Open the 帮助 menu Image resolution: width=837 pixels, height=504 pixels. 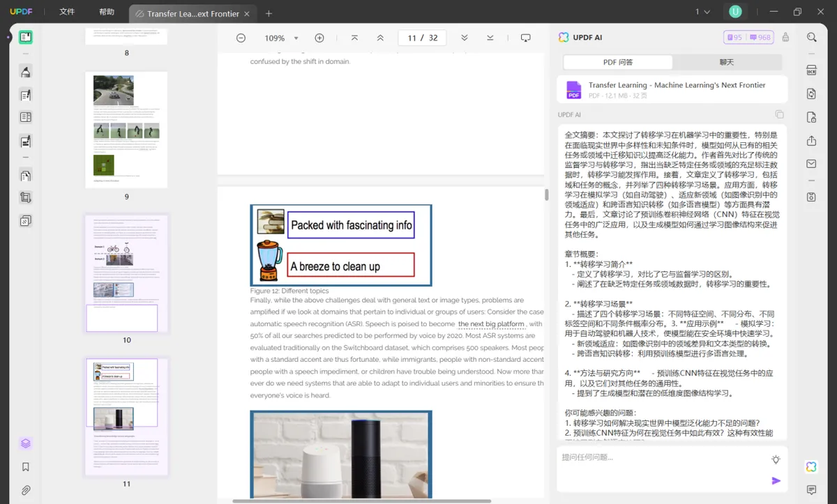tap(107, 12)
